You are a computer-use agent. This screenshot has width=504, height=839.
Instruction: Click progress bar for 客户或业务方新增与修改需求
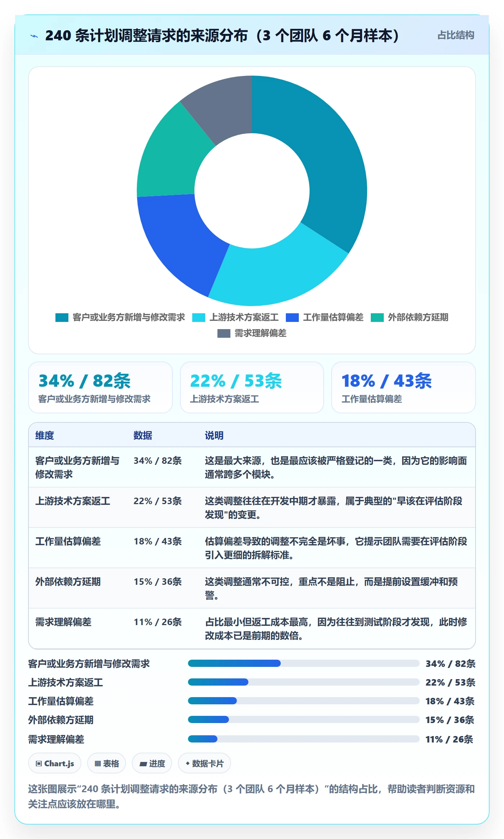[303, 663]
